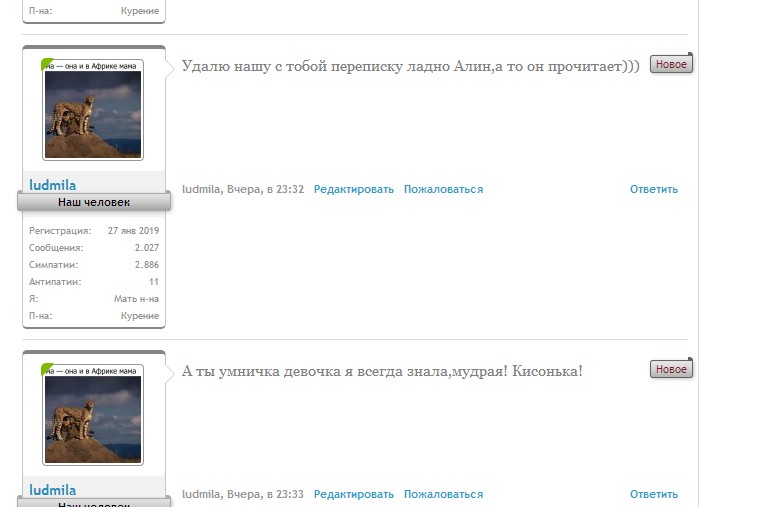Click the Сообщения count 2.027
Viewport: 784px width, 507px height.
(146, 248)
